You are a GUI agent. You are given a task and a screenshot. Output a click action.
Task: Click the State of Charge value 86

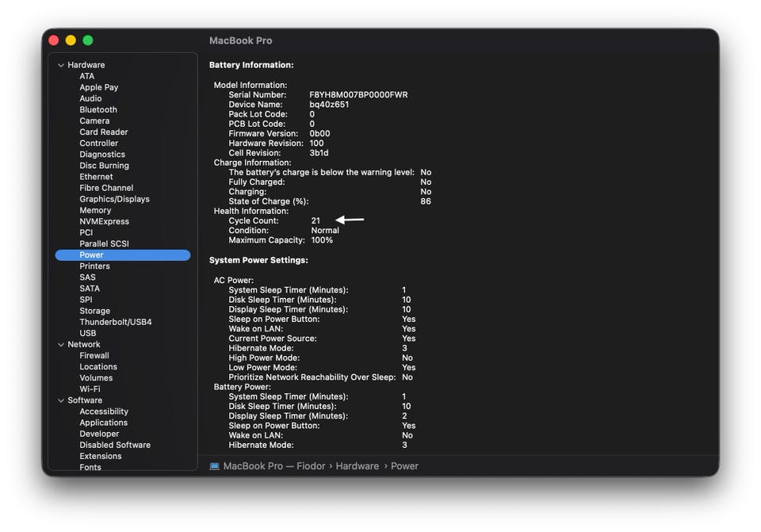[x=426, y=201]
